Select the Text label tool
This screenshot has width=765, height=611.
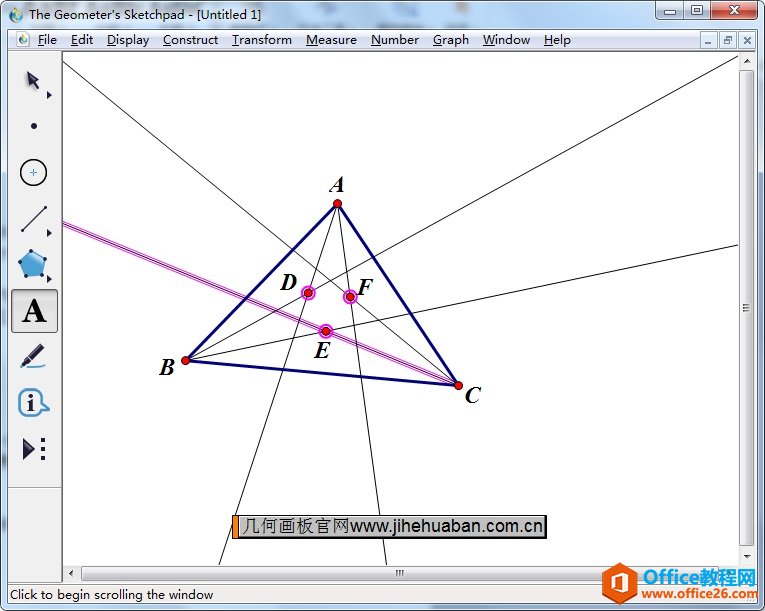[x=34, y=311]
